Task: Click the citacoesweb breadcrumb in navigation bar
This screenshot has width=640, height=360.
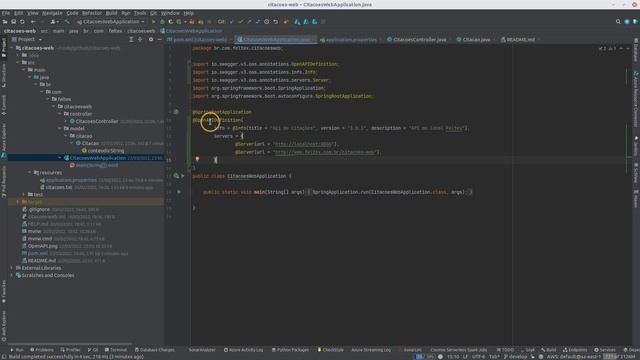Action: 141,31
